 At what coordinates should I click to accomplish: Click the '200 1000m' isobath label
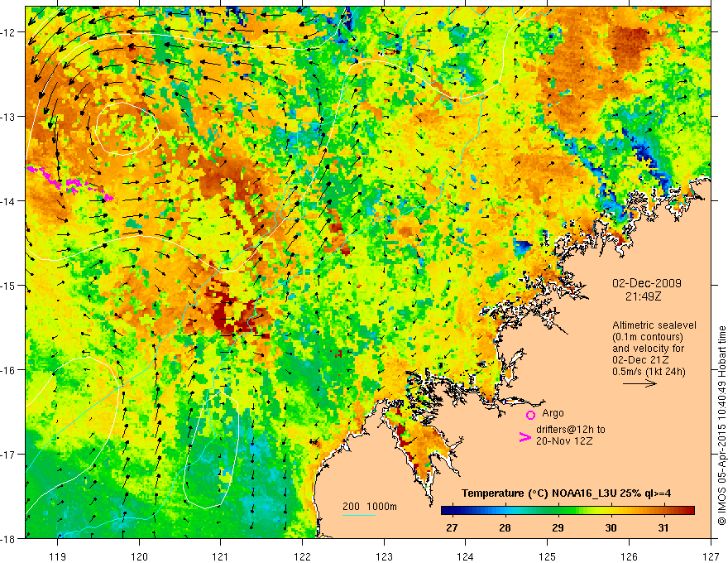point(370,507)
